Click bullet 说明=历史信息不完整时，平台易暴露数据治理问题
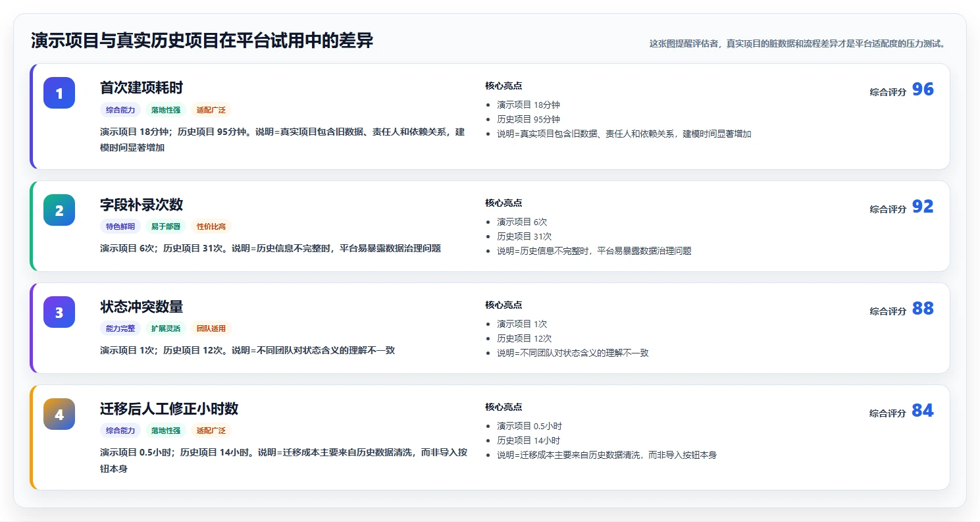 pyautogui.click(x=594, y=251)
